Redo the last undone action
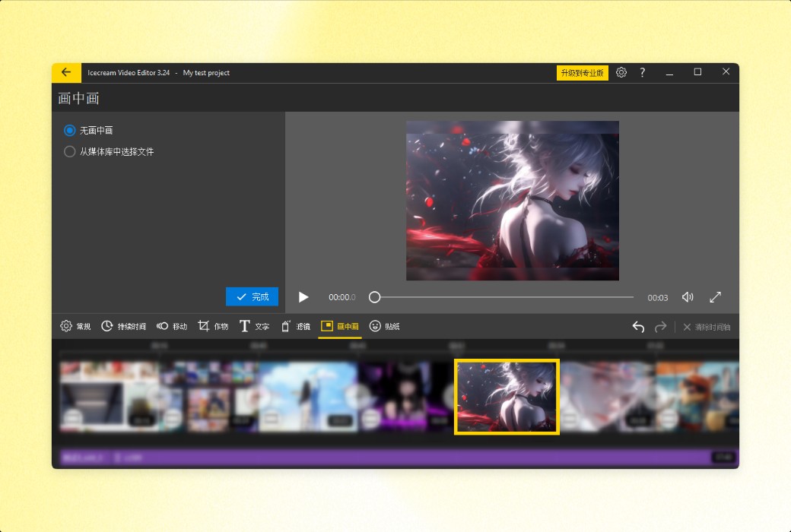 click(660, 326)
